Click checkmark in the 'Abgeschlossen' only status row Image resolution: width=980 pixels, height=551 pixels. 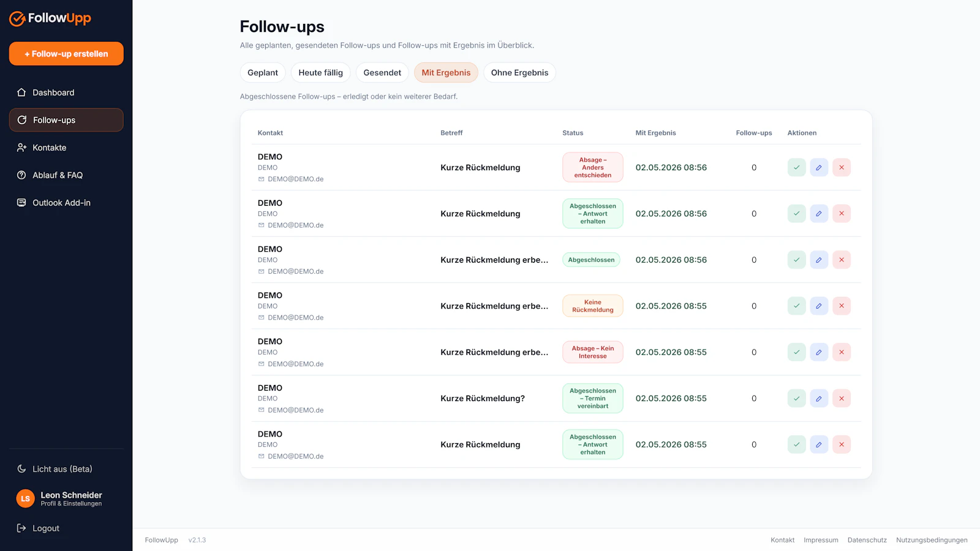click(796, 260)
